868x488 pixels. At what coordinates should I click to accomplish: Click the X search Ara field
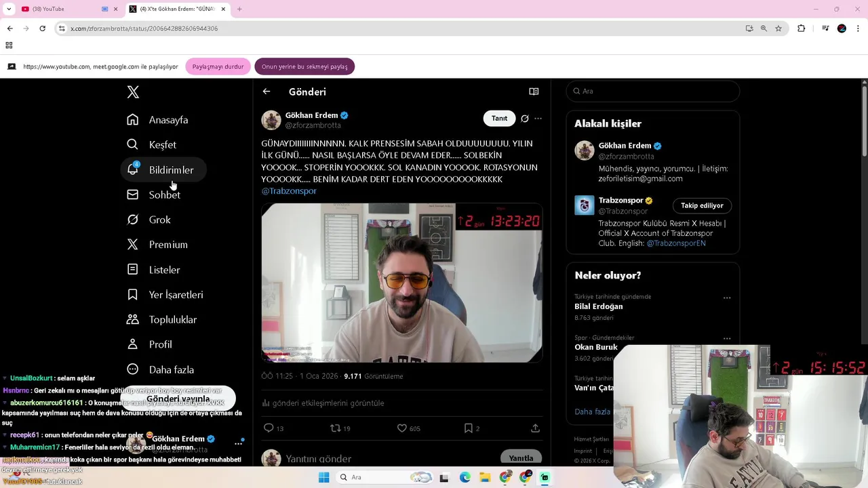pos(652,91)
